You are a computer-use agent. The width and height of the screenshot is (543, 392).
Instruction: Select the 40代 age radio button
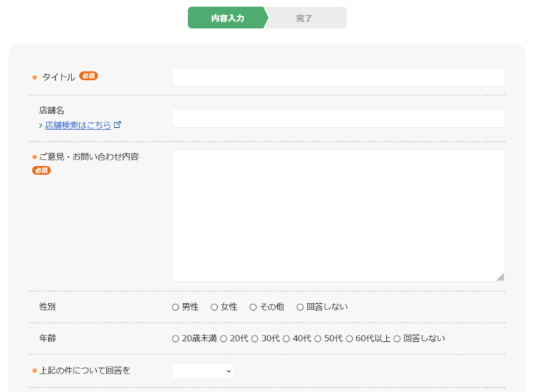click(286, 339)
